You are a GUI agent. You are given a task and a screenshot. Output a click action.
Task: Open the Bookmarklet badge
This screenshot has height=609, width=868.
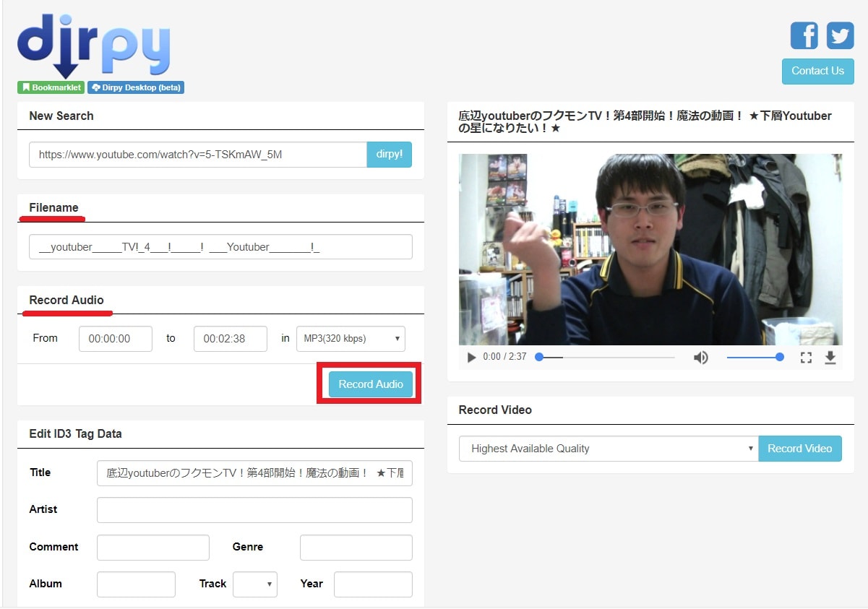click(51, 87)
